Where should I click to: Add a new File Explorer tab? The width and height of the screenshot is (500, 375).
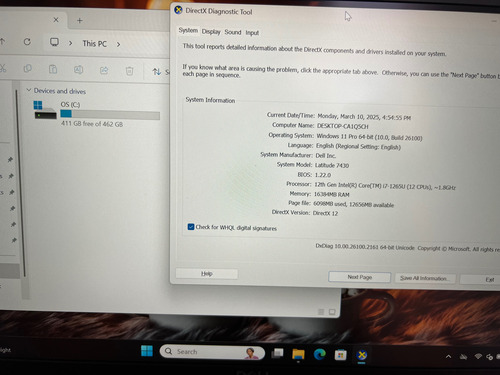pos(80,21)
